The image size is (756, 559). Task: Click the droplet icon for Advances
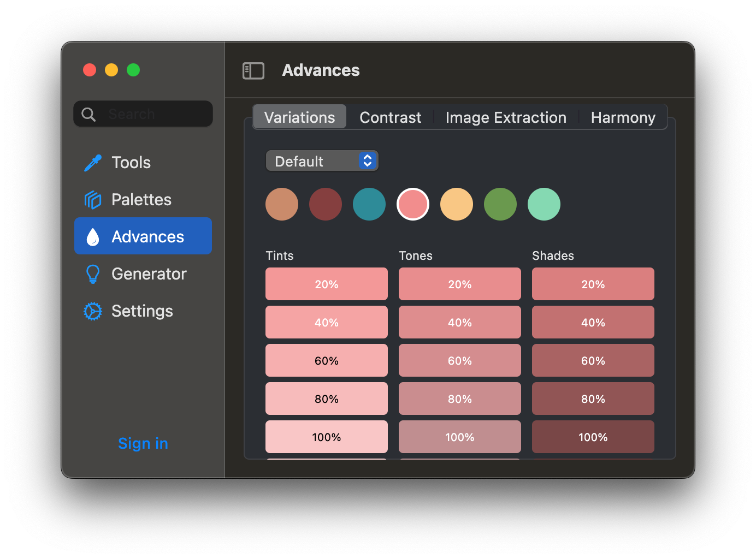[93, 237]
